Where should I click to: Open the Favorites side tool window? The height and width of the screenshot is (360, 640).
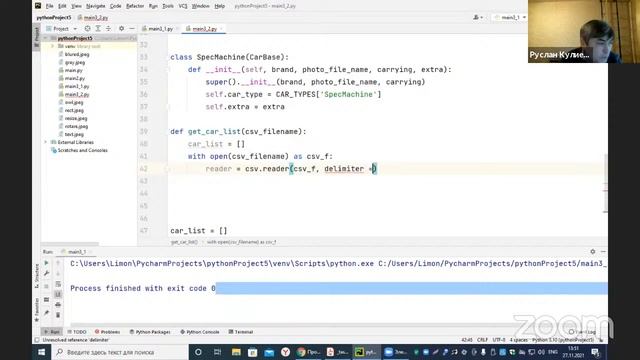pos(37,309)
